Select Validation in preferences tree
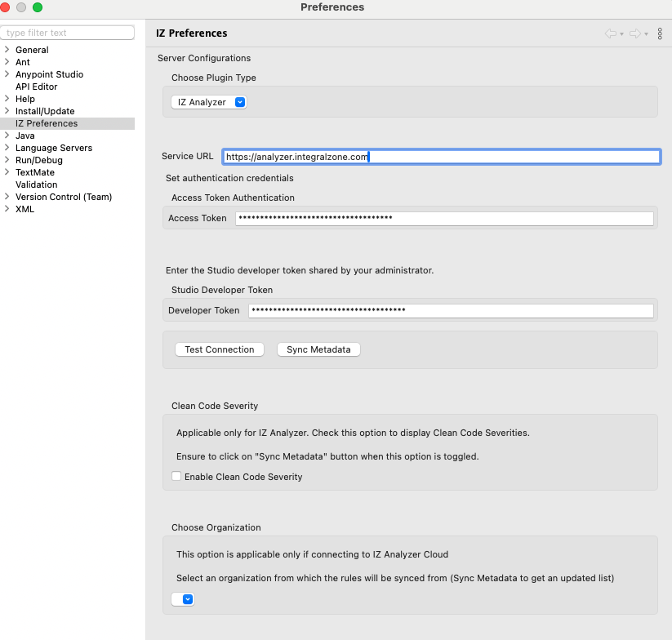The width and height of the screenshot is (672, 640). pyautogui.click(x=37, y=184)
